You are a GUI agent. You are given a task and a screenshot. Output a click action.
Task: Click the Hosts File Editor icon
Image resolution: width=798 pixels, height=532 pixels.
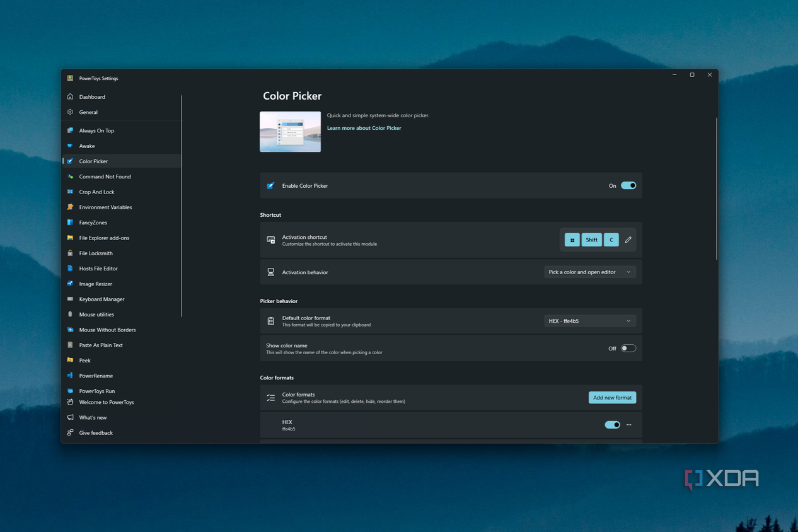click(70, 269)
